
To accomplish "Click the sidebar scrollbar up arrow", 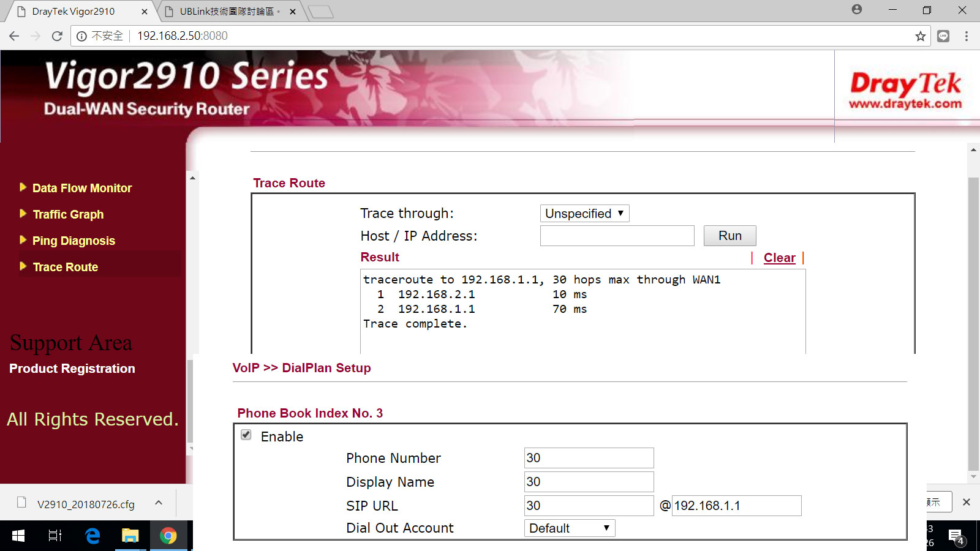I will [x=192, y=178].
